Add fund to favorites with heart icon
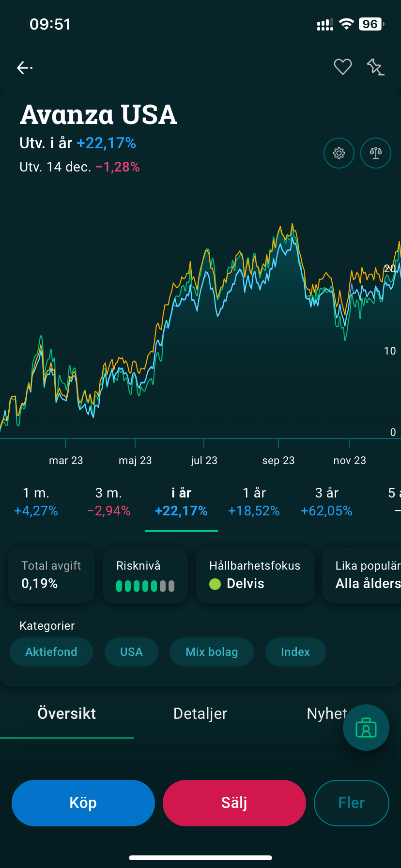This screenshot has height=868, width=401. 342,67
